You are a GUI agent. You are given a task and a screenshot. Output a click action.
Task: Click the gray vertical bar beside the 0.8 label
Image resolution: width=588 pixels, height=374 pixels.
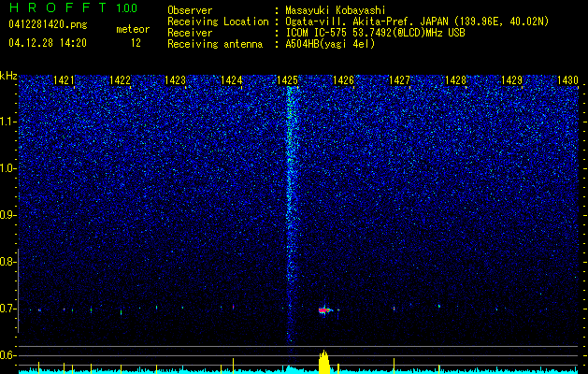click(18, 291)
